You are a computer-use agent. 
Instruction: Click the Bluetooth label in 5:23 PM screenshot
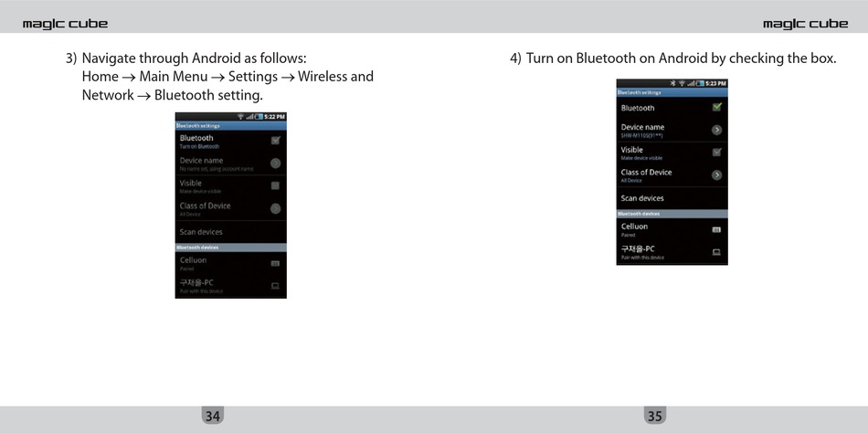tap(638, 108)
